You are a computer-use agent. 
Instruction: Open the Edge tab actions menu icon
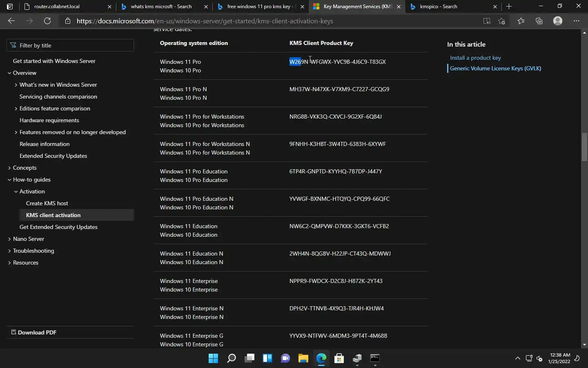[x=10, y=7]
